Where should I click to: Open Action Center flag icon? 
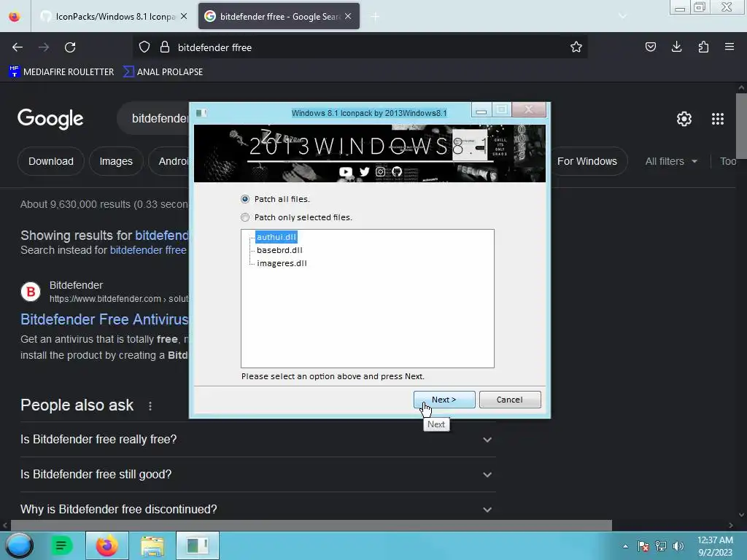coord(643,546)
